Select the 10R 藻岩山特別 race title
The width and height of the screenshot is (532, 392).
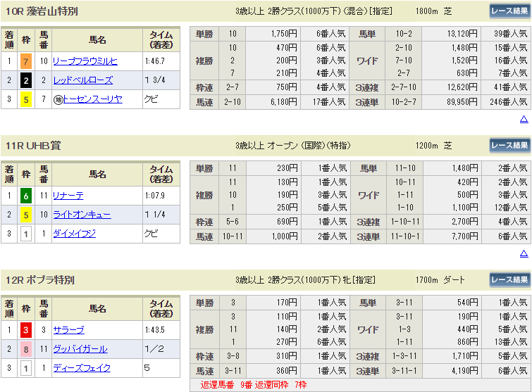point(42,11)
